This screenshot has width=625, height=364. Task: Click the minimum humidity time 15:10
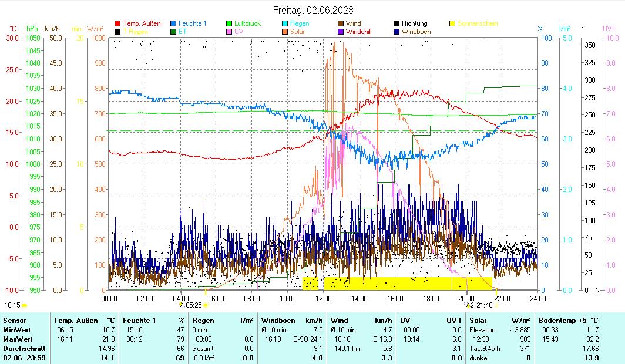[x=134, y=330]
